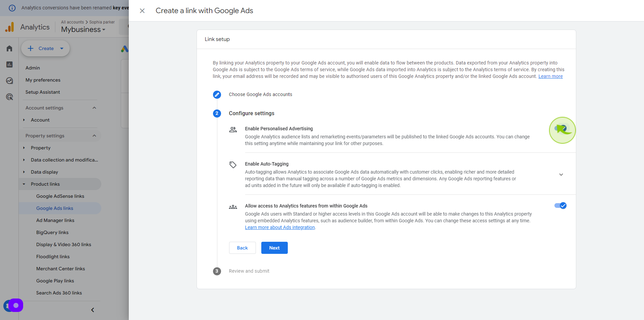The image size is (644, 320).
Task: Click the group icon beside Allow access
Action: point(233,207)
